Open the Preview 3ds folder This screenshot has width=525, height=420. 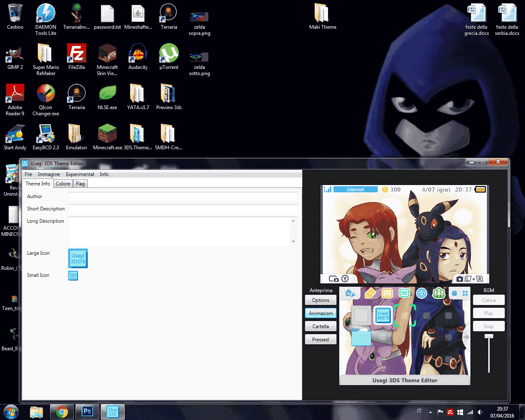click(x=169, y=97)
